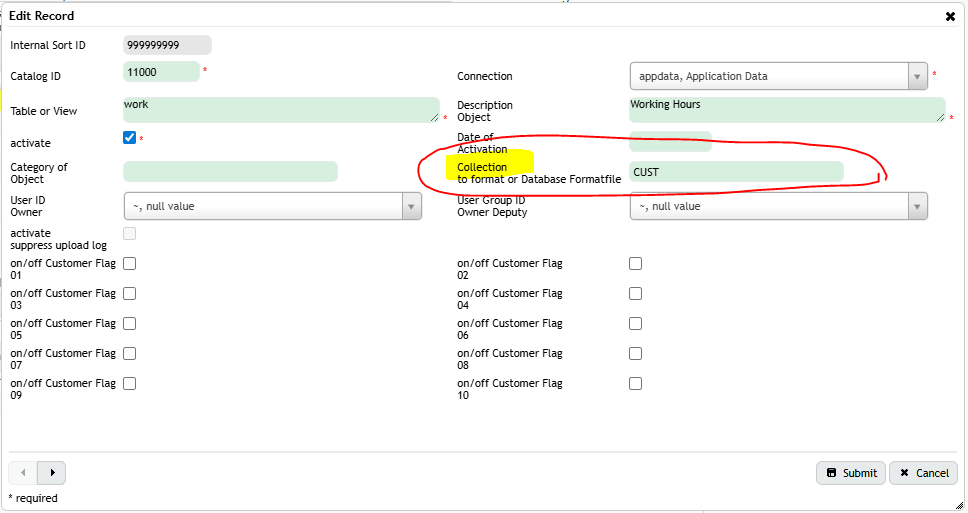
Task: Click the Category of Object field
Action: [230, 172]
